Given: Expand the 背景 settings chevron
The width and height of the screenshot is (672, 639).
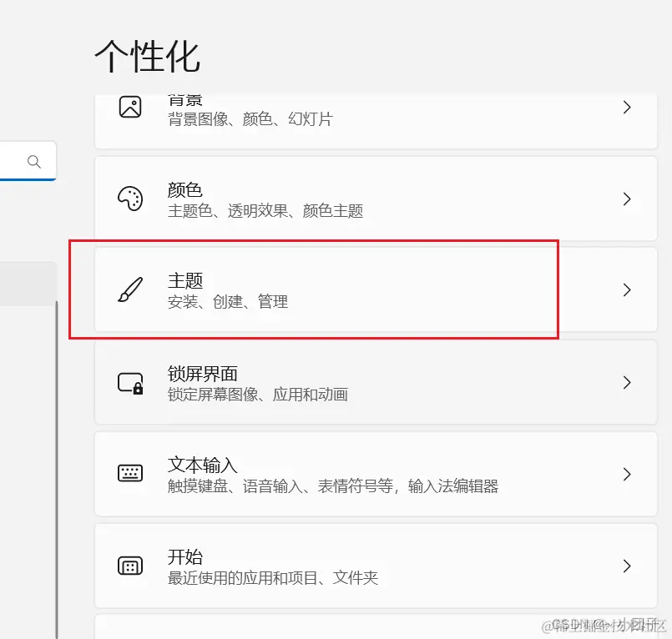Looking at the screenshot, I should (x=627, y=107).
